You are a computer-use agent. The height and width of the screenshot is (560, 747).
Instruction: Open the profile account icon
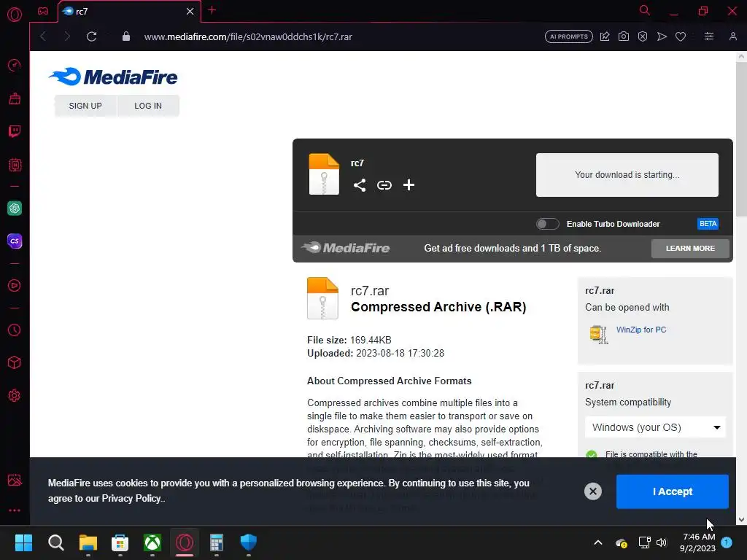coord(733,36)
